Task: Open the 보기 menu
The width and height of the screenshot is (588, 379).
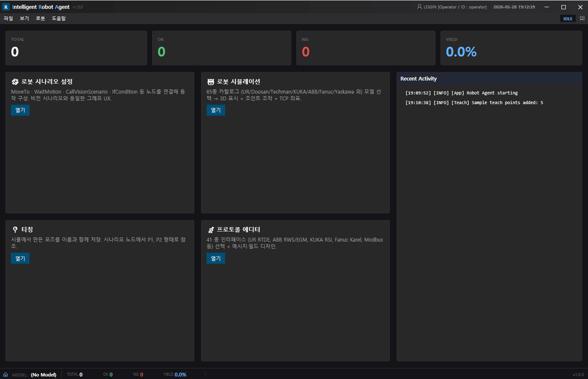Action: (24, 19)
